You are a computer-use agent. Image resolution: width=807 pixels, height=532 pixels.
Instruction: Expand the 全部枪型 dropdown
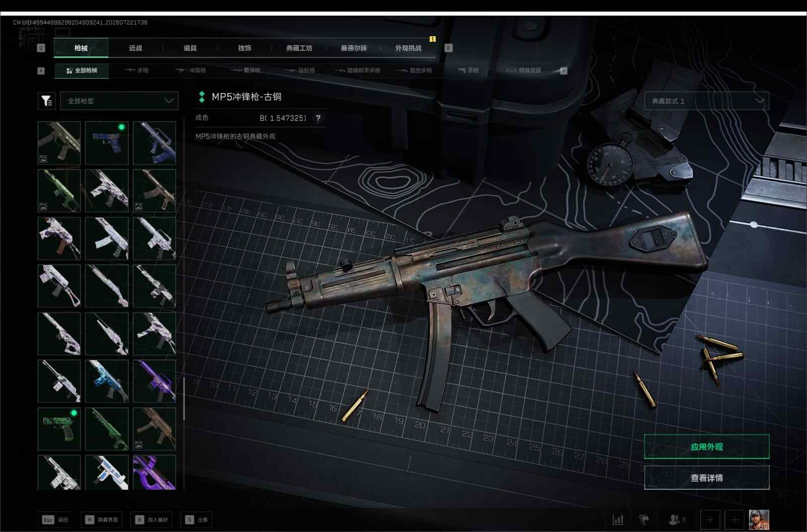(x=119, y=101)
